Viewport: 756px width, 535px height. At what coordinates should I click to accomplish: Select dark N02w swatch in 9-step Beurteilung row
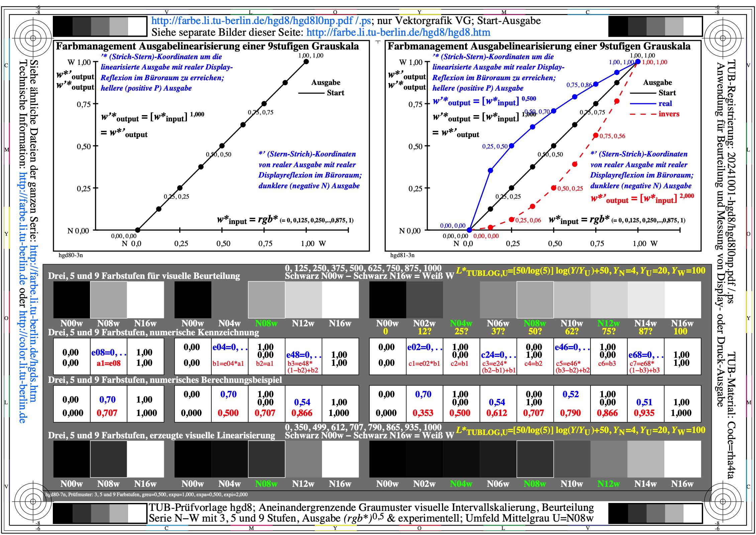tap(424, 300)
